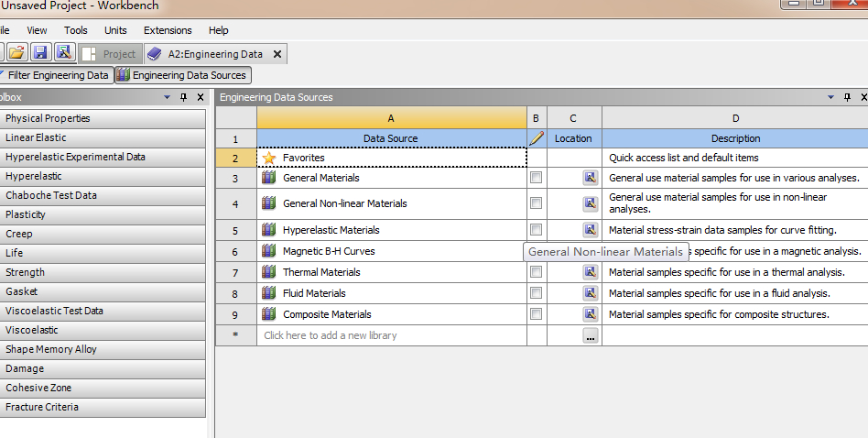This screenshot has height=438, width=868.
Task: Select the Favorites data source row
Action: [392, 158]
